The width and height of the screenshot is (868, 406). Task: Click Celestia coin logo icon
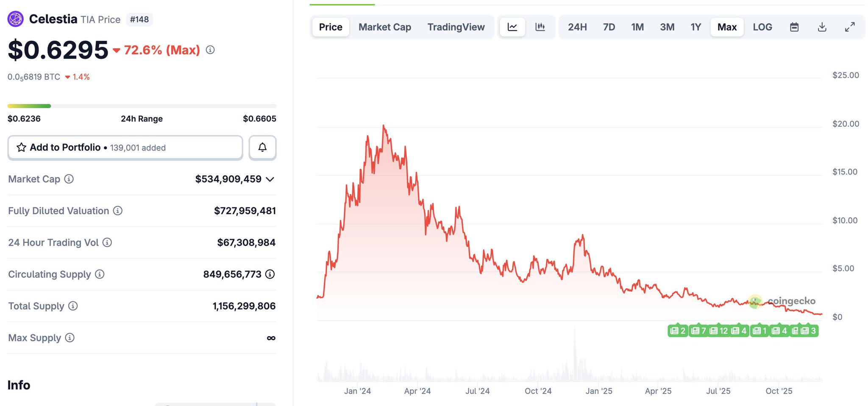pyautogui.click(x=16, y=19)
